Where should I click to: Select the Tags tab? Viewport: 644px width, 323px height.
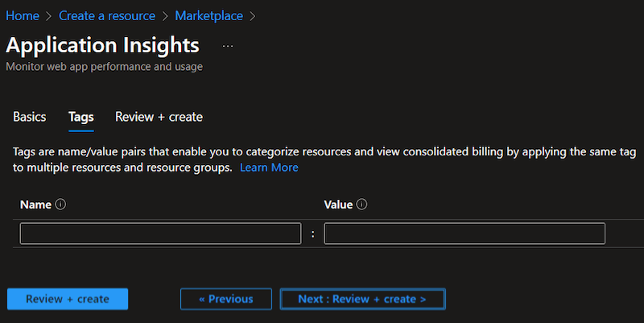81,117
